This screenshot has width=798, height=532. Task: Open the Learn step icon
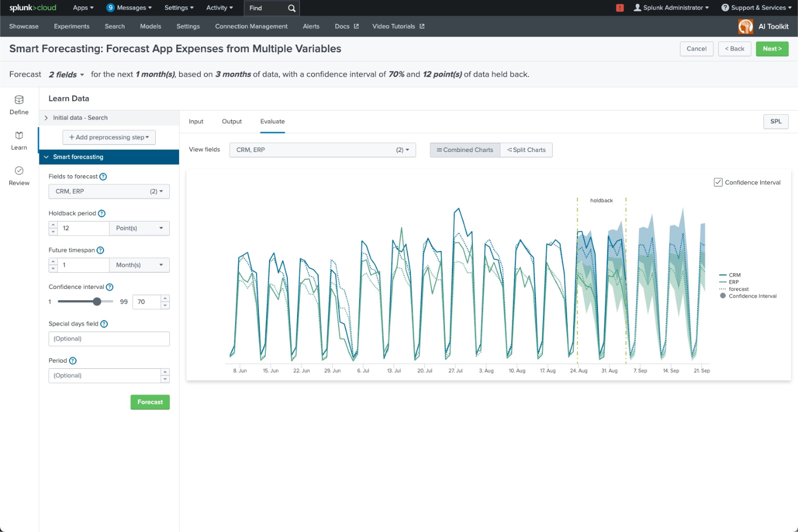click(19, 135)
